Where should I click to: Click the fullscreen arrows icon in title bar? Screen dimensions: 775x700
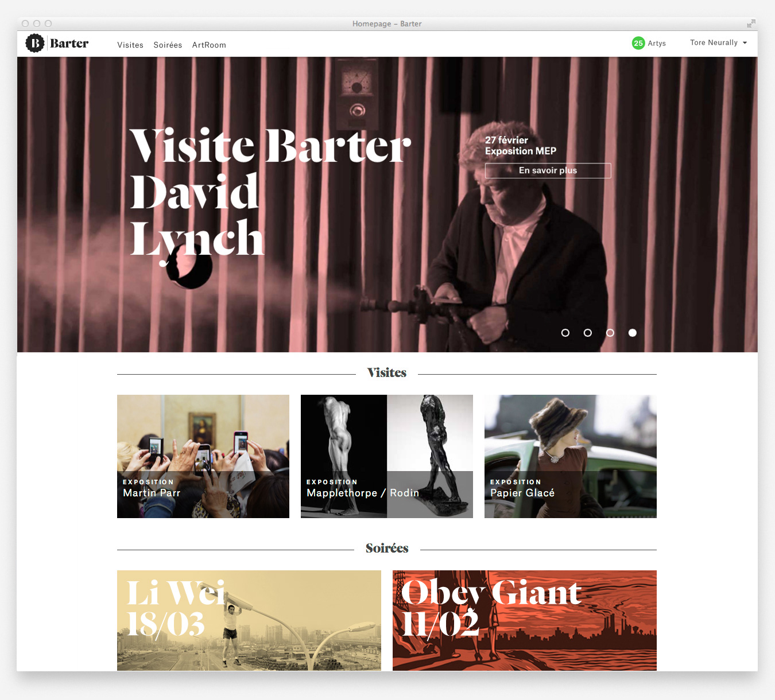tap(751, 24)
